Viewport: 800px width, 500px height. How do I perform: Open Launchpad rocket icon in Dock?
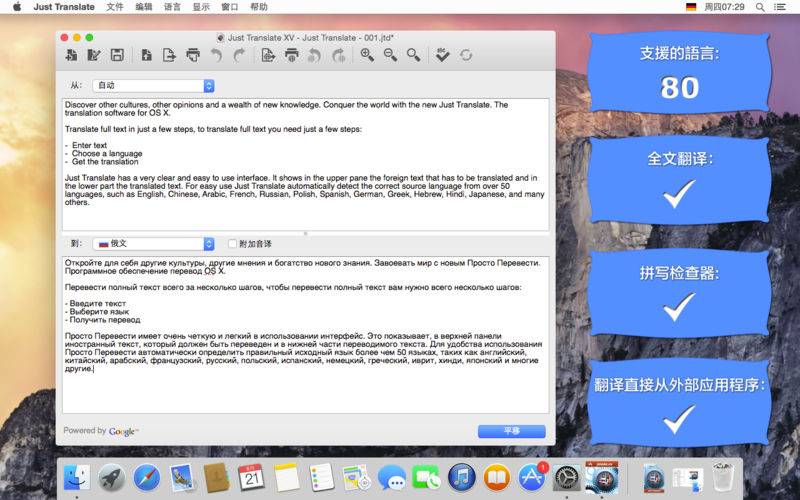tap(111, 478)
